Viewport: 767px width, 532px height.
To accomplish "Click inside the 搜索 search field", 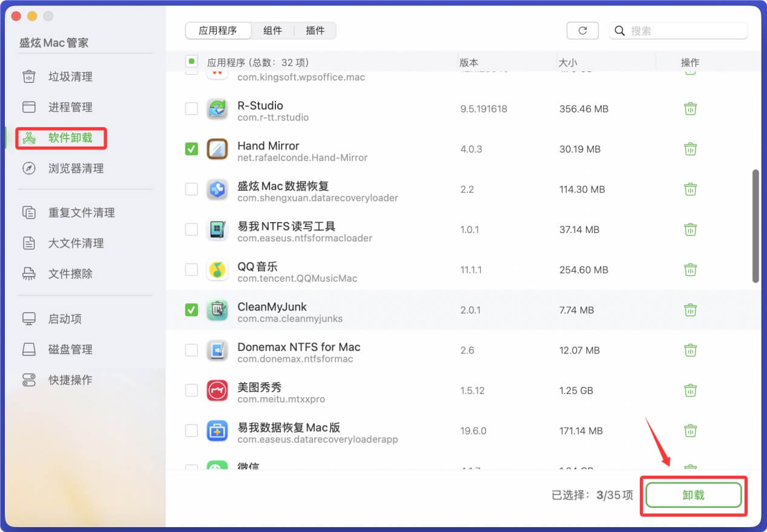I will pos(678,30).
